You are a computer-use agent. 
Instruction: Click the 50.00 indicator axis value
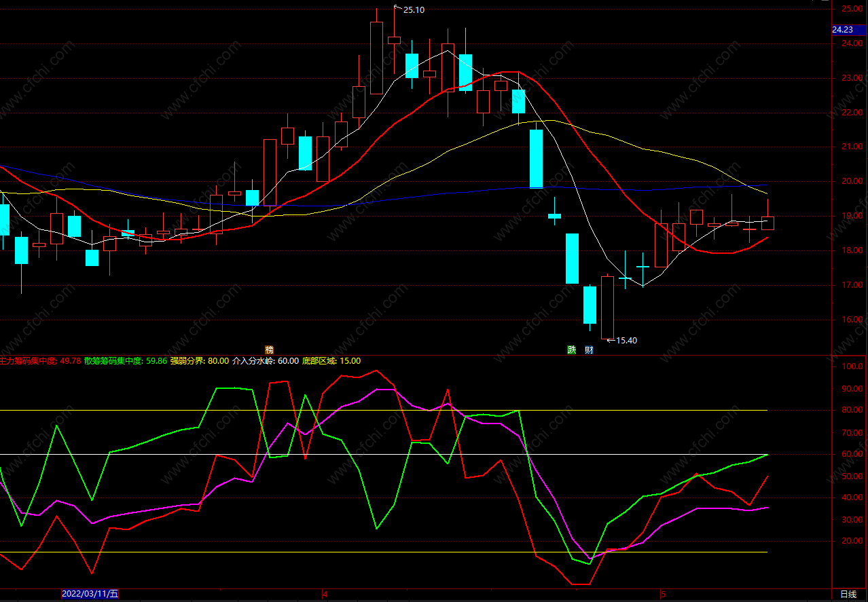(852, 476)
